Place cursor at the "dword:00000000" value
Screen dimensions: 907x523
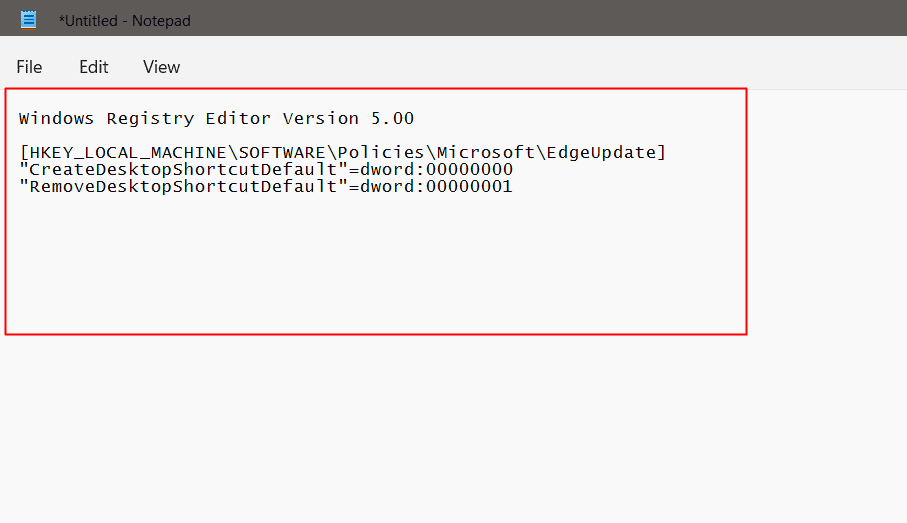tap(436, 170)
